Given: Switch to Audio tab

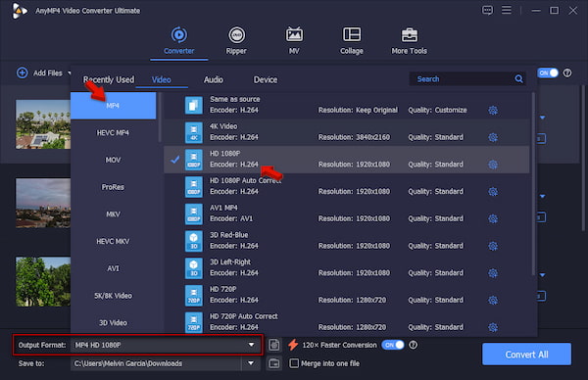Looking at the screenshot, I should click(x=214, y=79).
